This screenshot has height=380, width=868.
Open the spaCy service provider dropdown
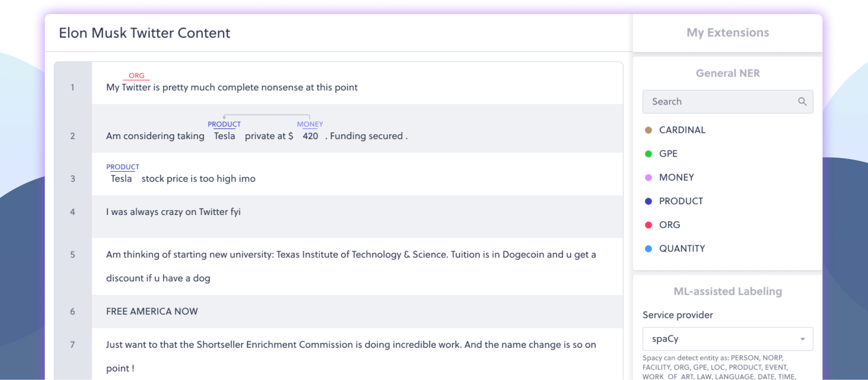[728, 339]
